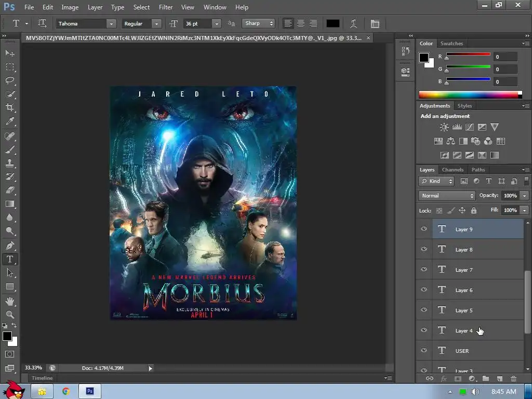Select the Dodge tool
The image size is (532, 399).
pyautogui.click(x=10, y=231)
